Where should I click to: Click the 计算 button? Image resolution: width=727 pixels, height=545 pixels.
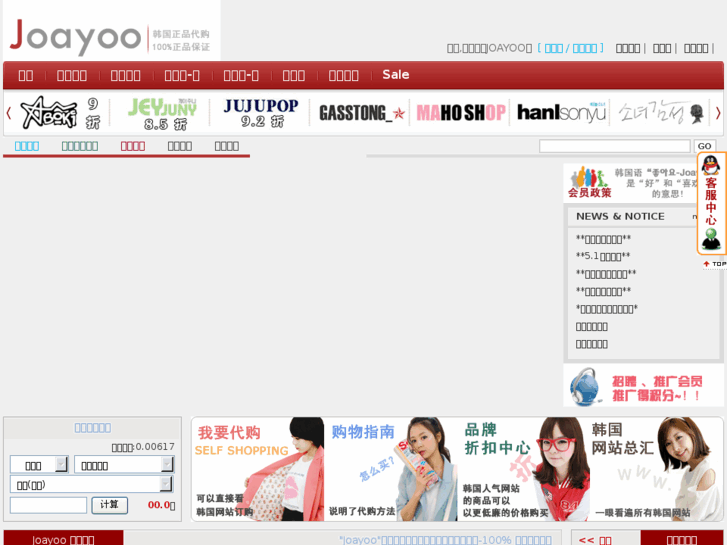click(x=109, y=505)
